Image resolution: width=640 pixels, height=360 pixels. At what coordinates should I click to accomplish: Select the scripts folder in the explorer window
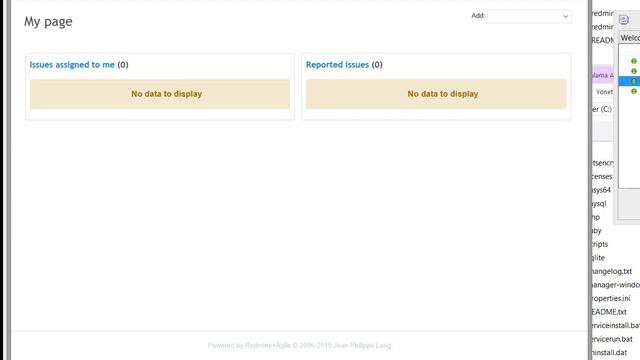(x=600, y=244)
